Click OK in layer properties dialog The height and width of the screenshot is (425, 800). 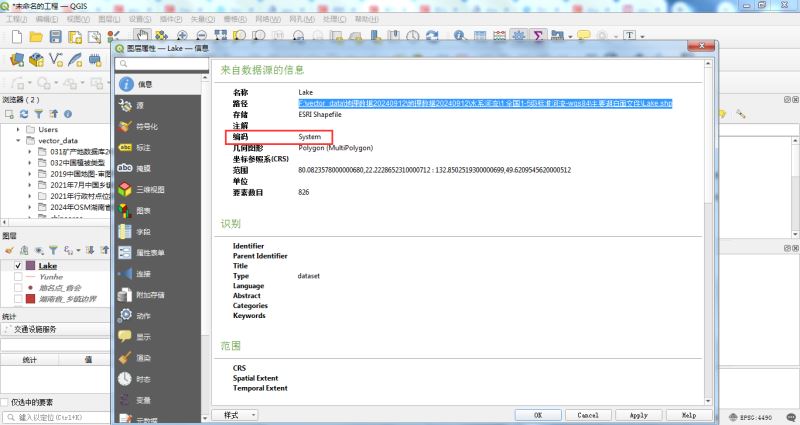538,415
